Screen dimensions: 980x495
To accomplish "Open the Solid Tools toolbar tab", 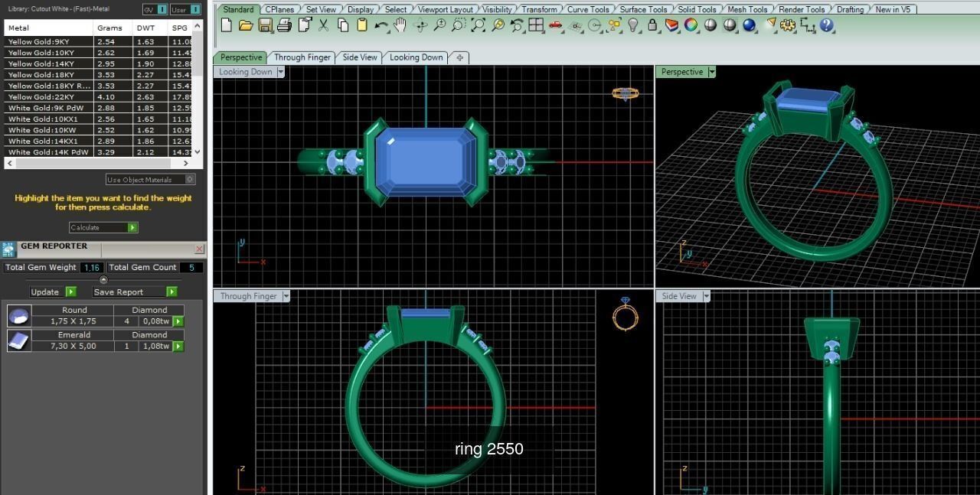I will click(697, 9).
